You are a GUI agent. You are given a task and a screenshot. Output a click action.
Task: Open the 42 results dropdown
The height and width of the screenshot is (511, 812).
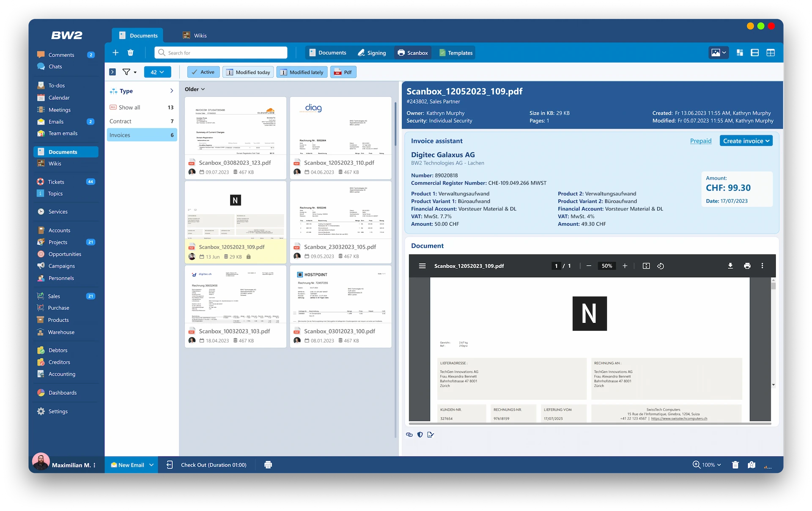point(157,72)
